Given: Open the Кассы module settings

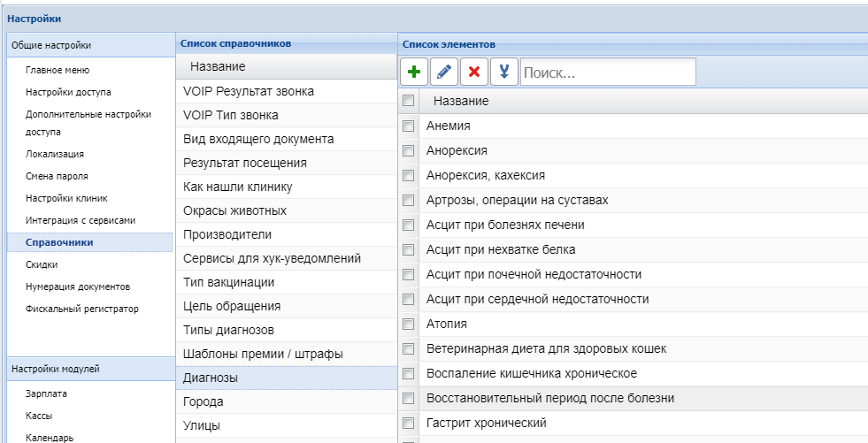Looking at the screenshot, I should point(40,416).
